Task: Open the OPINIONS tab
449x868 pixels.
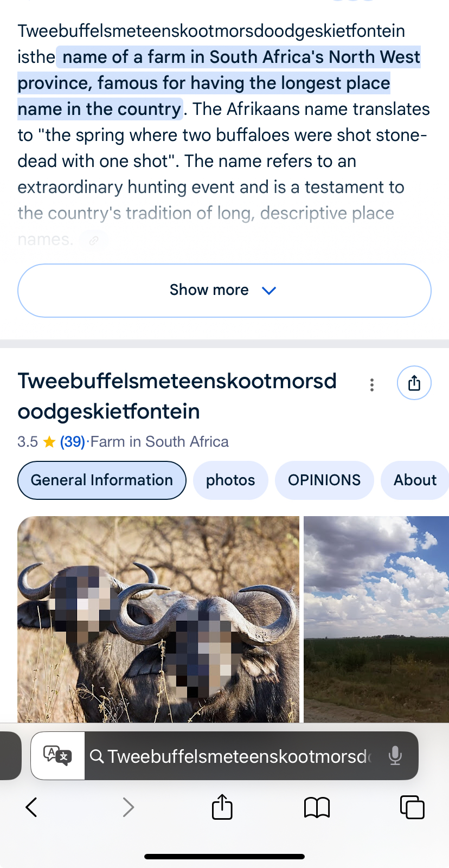Action: [324, 480]
